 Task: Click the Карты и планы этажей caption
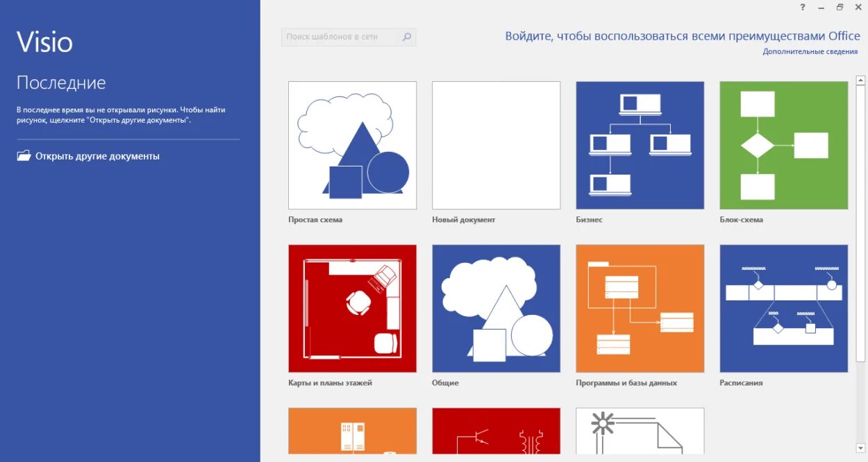point(331,383)
